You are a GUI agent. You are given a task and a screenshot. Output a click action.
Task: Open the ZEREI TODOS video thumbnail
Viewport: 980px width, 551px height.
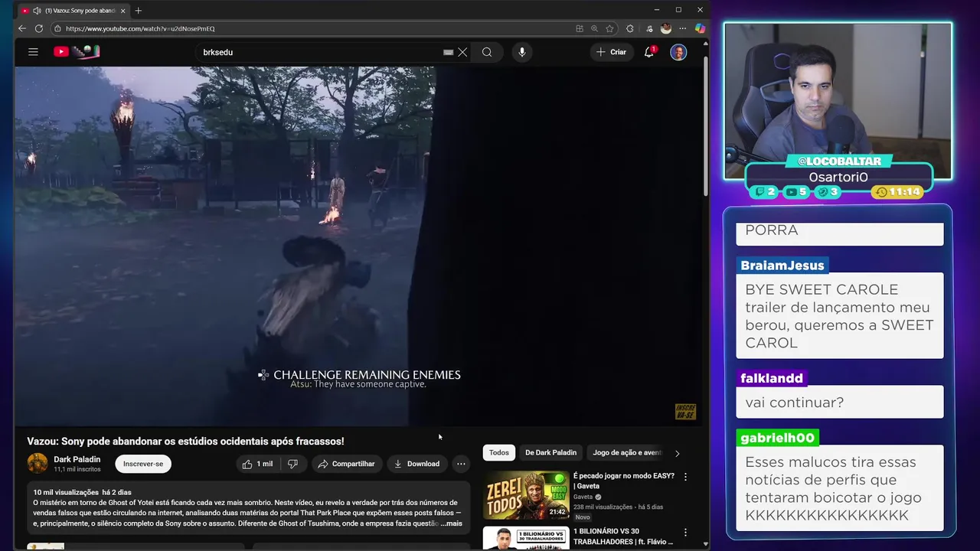[526, 495]
